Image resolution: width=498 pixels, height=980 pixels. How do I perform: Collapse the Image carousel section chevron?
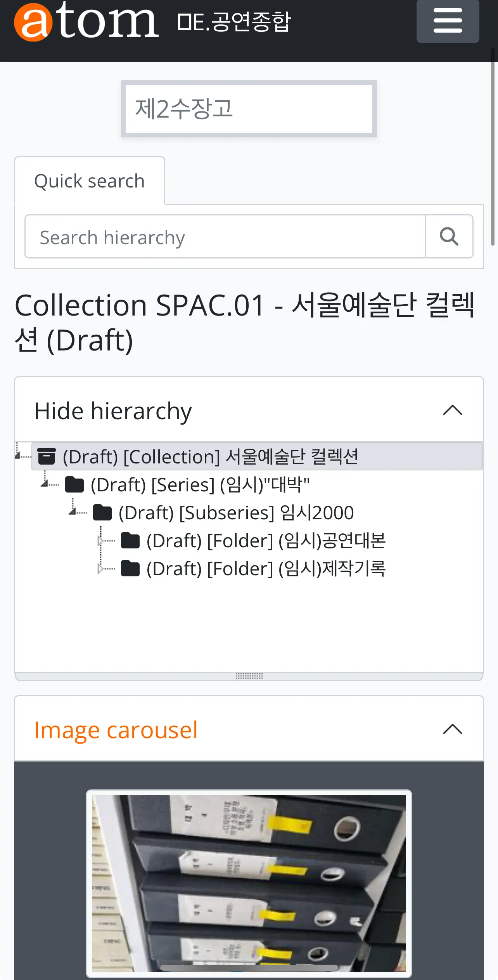point(452,729)
